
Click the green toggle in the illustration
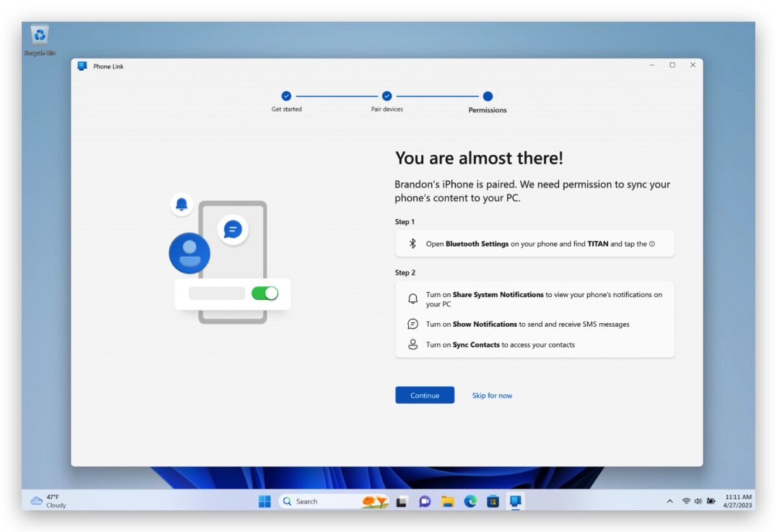[265, 293]
